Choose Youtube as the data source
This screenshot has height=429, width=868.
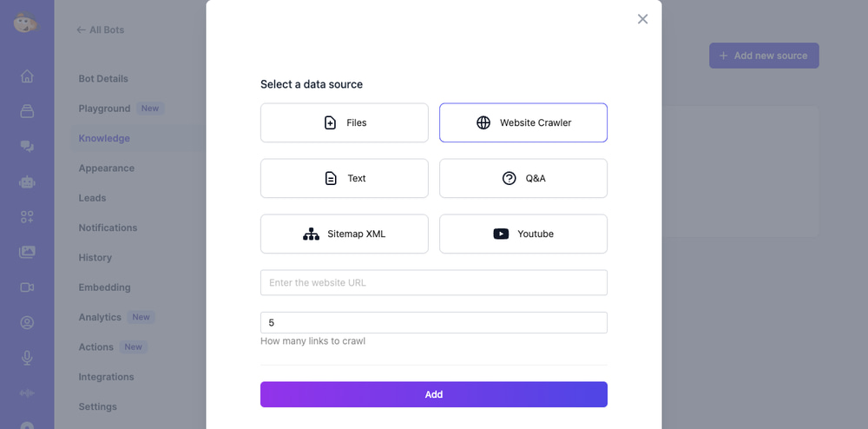523,234
